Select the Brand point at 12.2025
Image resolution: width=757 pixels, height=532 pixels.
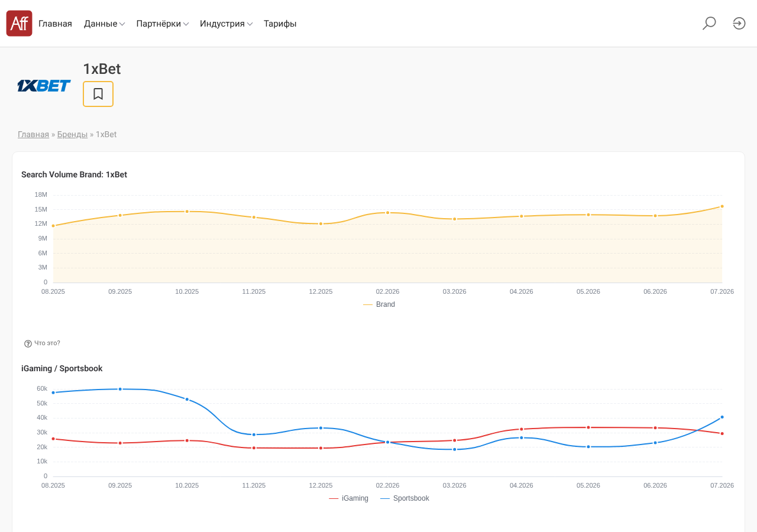click(x=321, y=223)
